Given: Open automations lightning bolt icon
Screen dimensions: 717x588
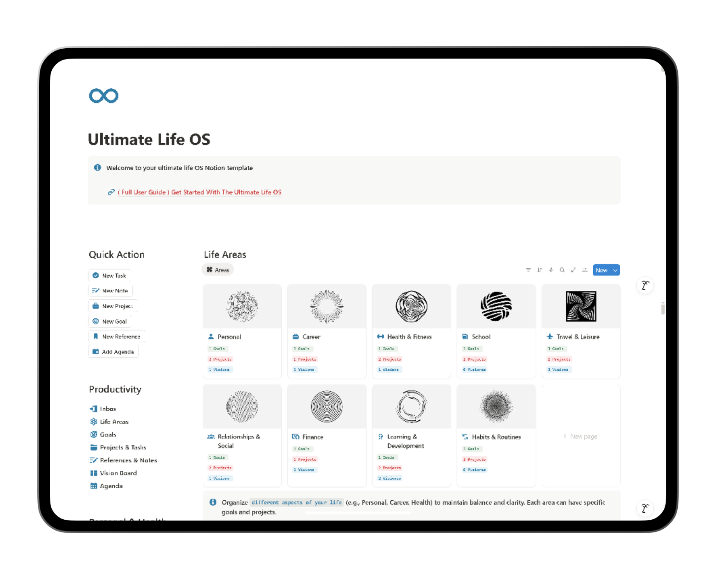Looking at the screenshot, I should (551, 270).
